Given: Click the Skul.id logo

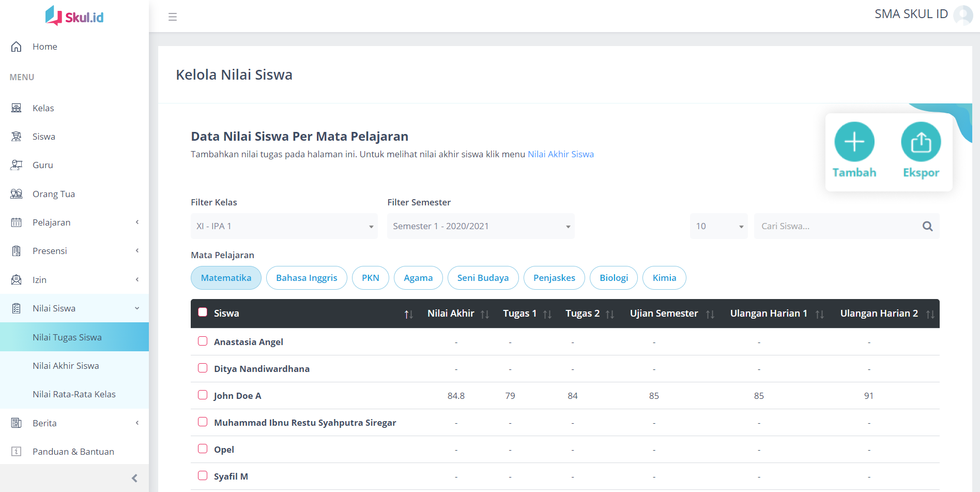Looking at the screenshot, I should (x=74, y=17).
